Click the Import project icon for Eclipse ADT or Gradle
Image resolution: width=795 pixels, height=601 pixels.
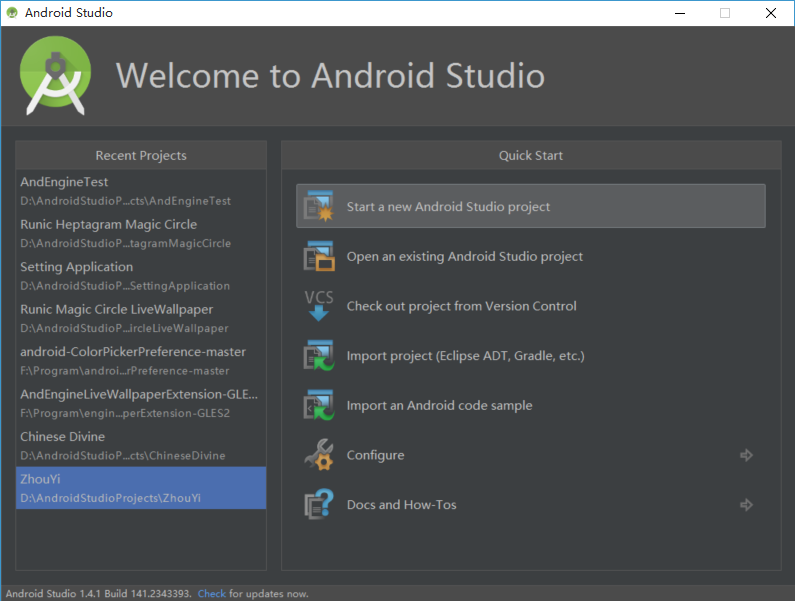(x=319, y=356)
